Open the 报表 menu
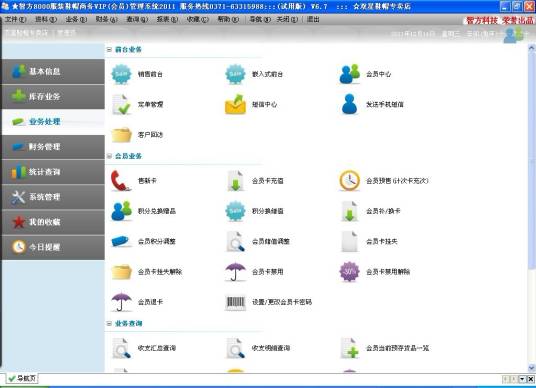 167,19
